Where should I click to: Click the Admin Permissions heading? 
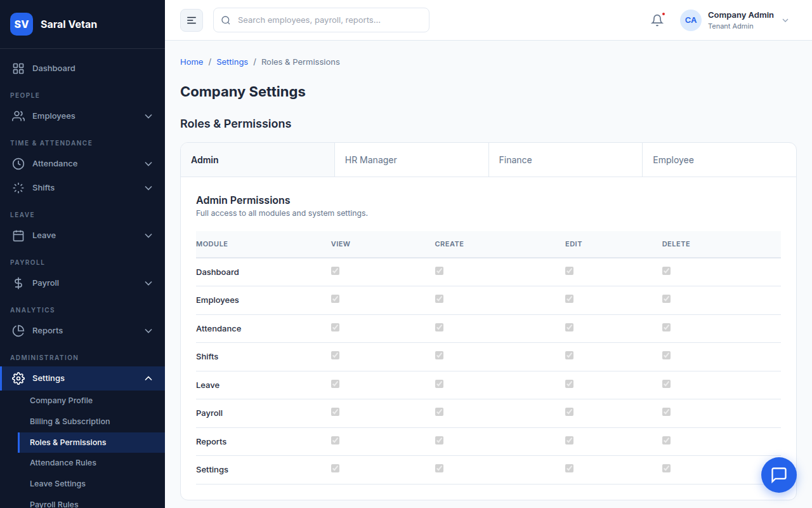243,200
